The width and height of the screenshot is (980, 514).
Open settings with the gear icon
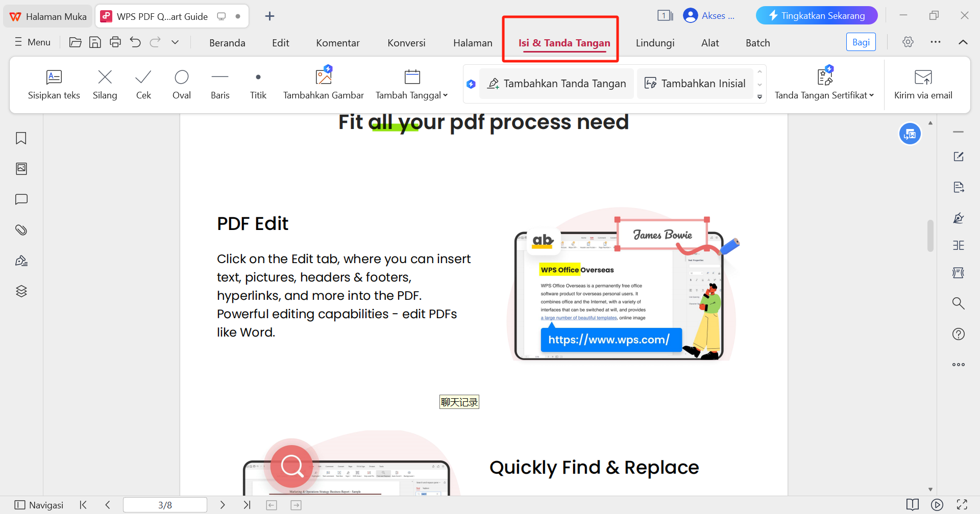click(908, 42)
